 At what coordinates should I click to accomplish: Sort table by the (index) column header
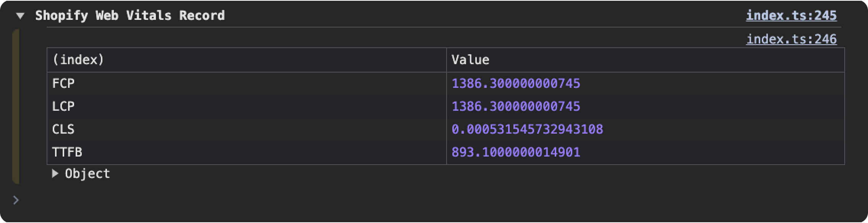78,60
